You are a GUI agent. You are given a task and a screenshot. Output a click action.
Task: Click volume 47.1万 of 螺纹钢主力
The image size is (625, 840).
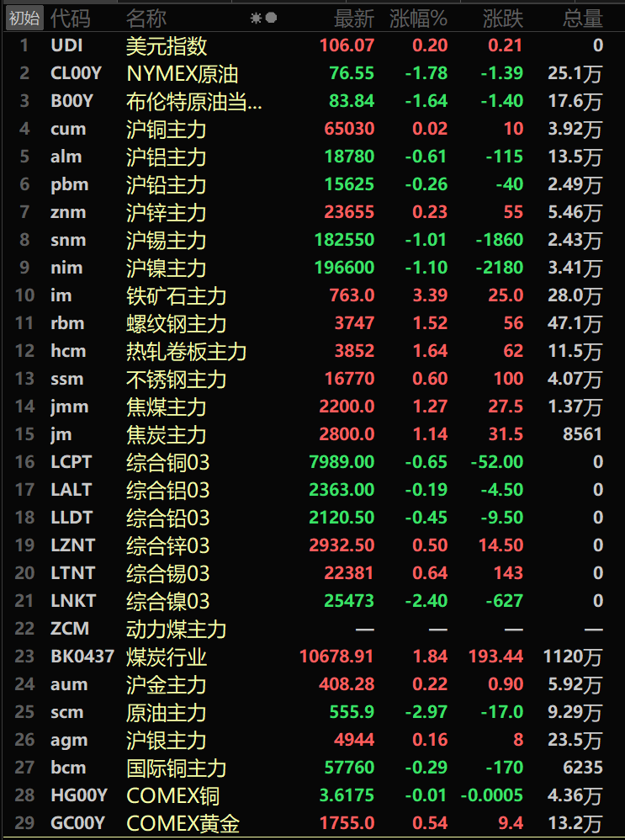click(575, 323)
